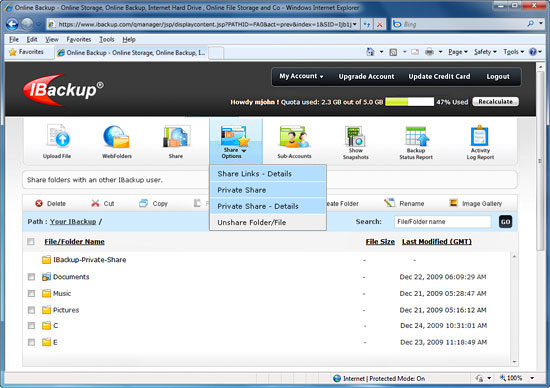The width and height of the screenshot is (550, 388).
Task: Select Private Share - Details entry
Action: coord(268,206)
